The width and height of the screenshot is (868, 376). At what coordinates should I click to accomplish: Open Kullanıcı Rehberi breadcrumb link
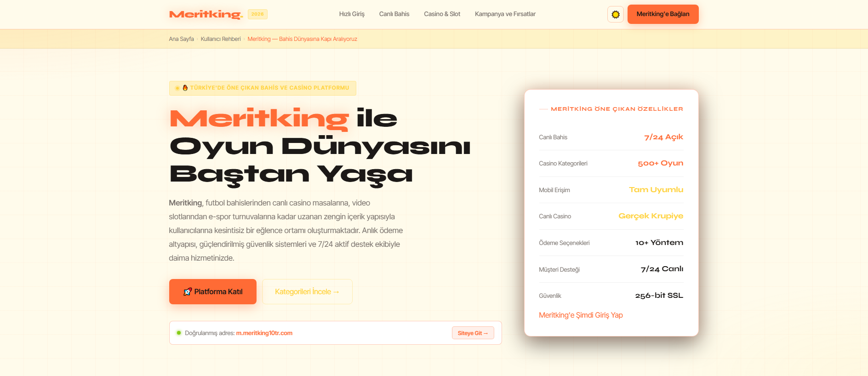pyautogui.click(x=221, y=39)
